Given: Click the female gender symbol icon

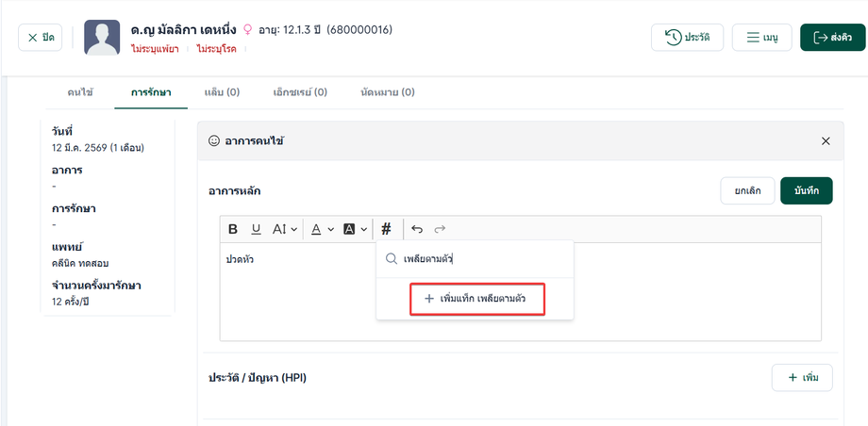Looking at the screenshot, I should click(247, 30).
